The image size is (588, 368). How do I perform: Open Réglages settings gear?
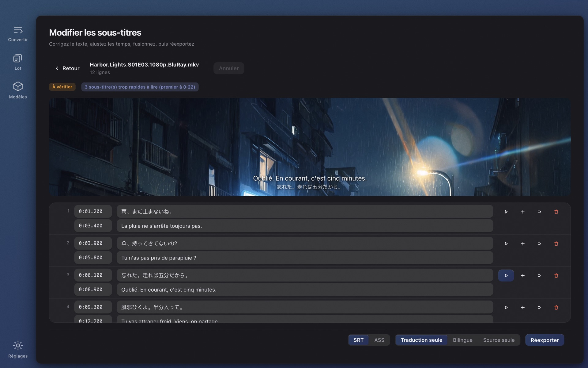18,349
